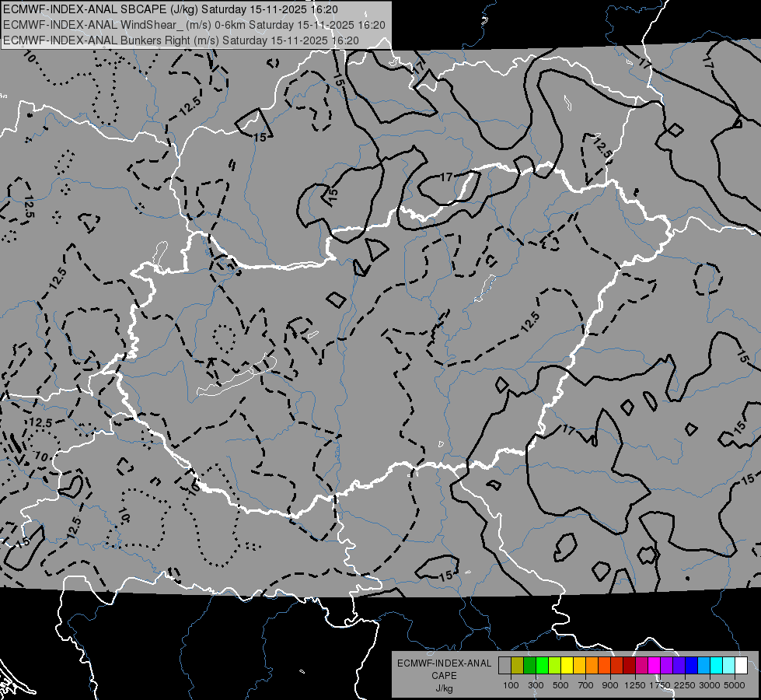761x700 pixels.
Task: Pick the indigo-violet legend swatch
Action: click(x=679, y=665)
